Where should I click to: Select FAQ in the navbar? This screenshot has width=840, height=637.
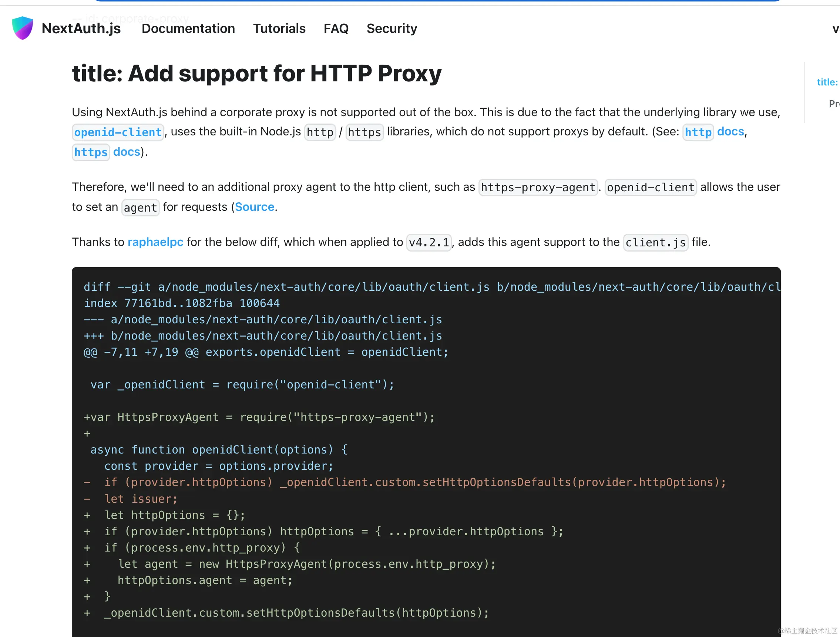(x=336, y=28)
